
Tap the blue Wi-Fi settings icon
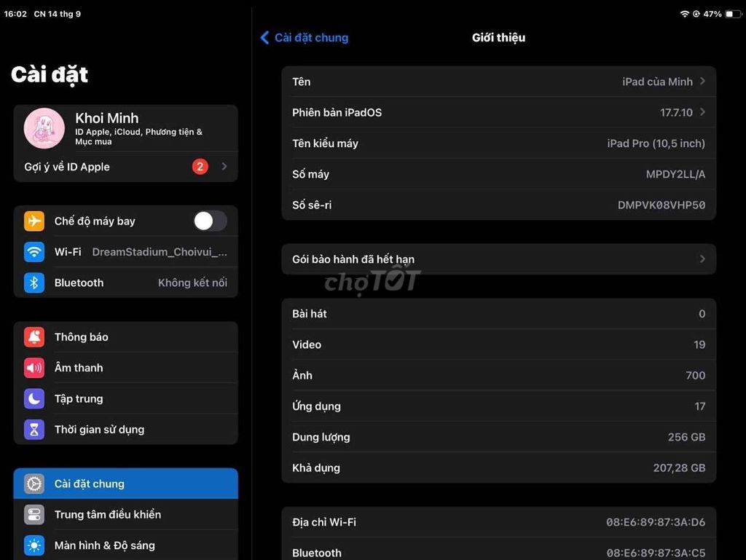coord(34,252)
